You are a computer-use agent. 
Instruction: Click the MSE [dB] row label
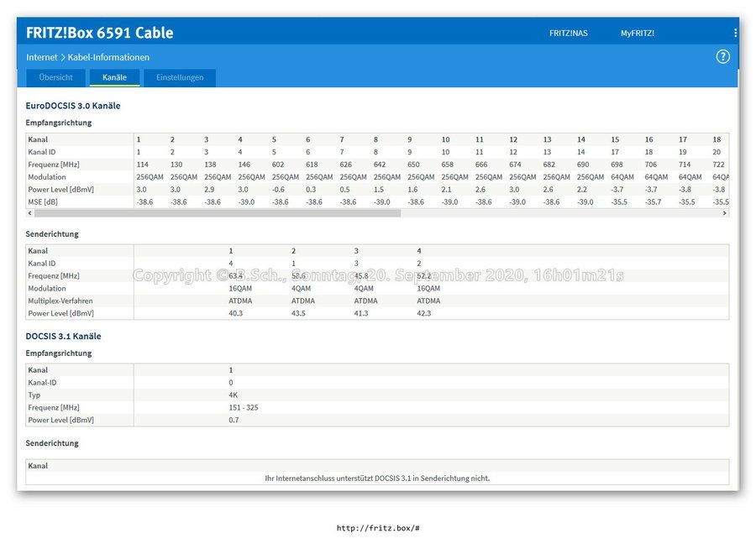point(43,202)
